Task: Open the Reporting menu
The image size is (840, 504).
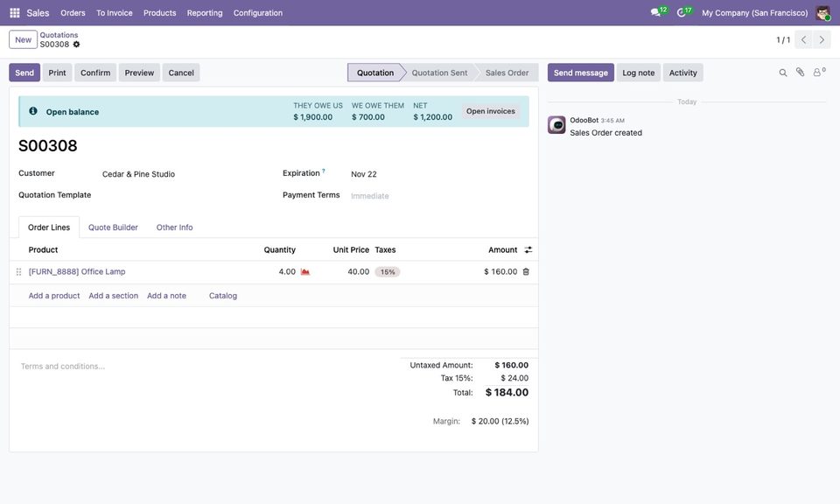Action: (205, 13)
